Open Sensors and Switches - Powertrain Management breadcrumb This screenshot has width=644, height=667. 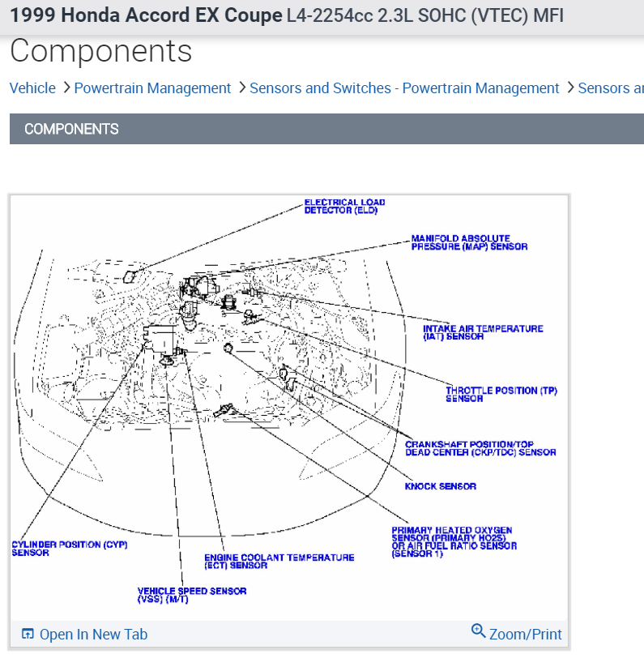click(x=404, y=88)
